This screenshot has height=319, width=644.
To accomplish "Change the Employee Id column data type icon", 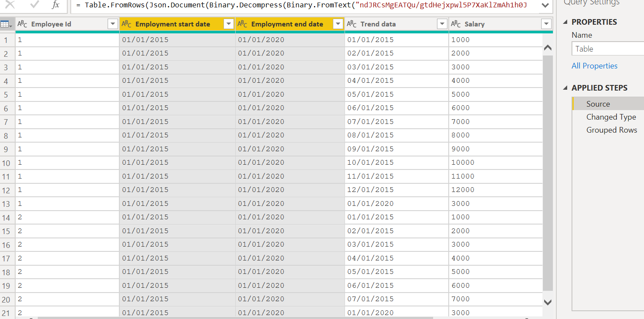I will 22,24.
